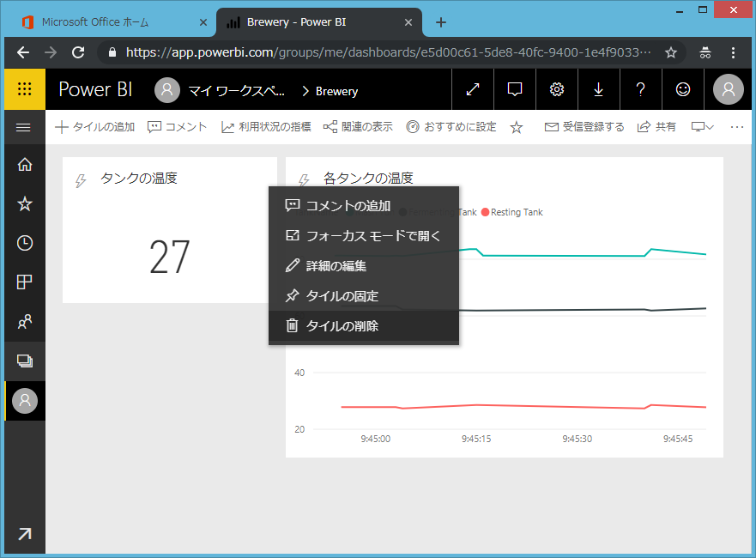Bookmark this page with star icon
The image size is (756, 558).
(x=671, y=52)
